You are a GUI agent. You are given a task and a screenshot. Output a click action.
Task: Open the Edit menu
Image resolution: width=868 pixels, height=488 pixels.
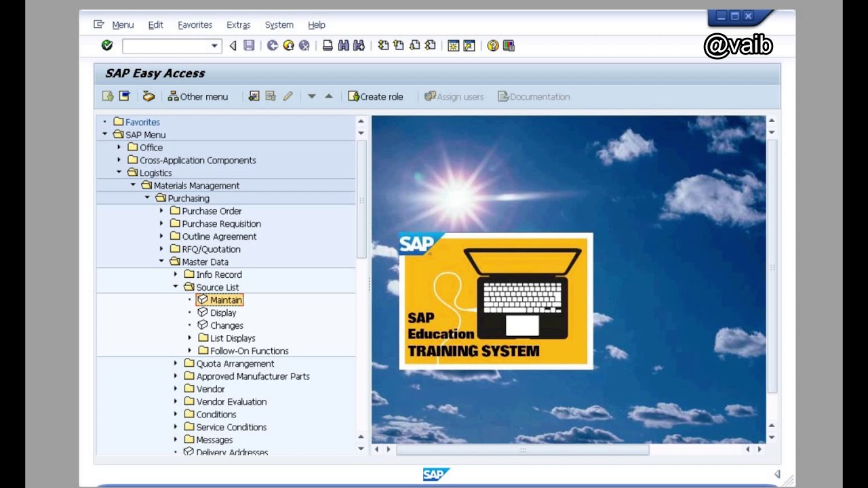[156, 24]
